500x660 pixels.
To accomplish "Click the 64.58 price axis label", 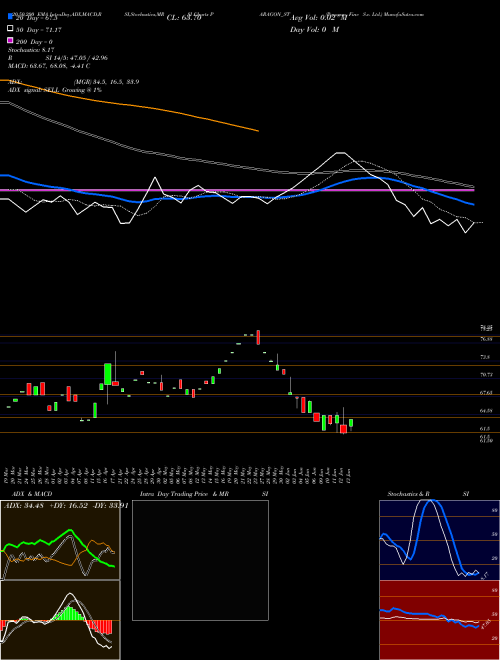I will [x=486, y=410].
